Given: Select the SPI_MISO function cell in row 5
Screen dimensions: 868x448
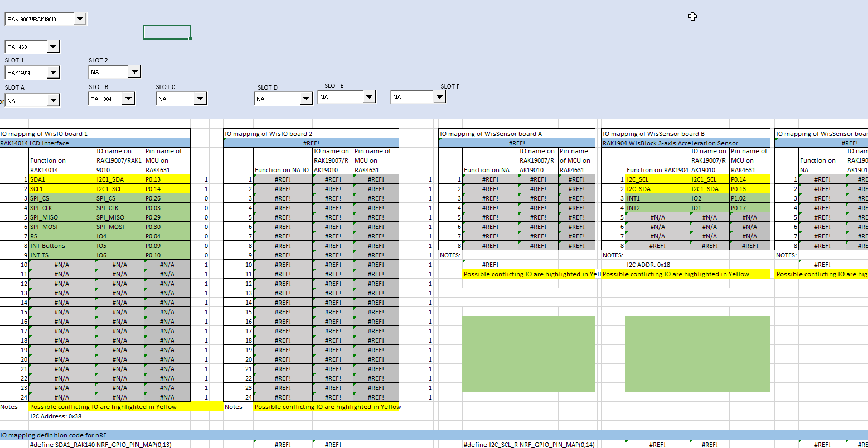Looking at the screenshot, I should tap(61, 217).
